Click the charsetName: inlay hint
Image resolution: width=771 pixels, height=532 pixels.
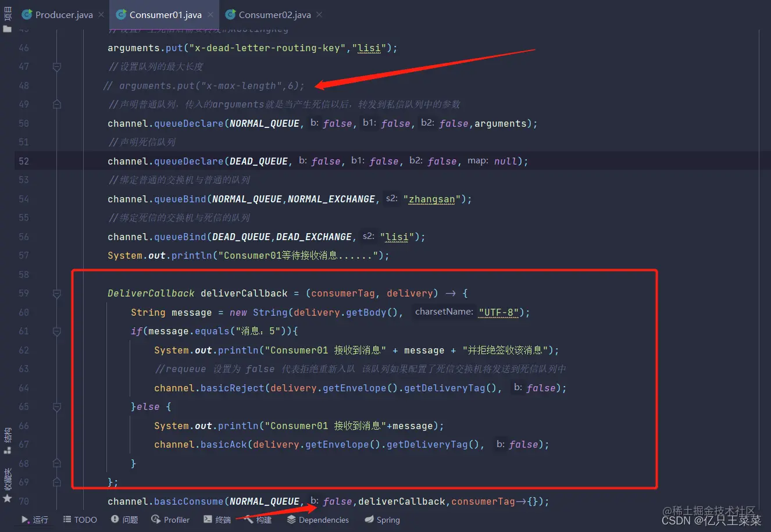click(444, 312)
